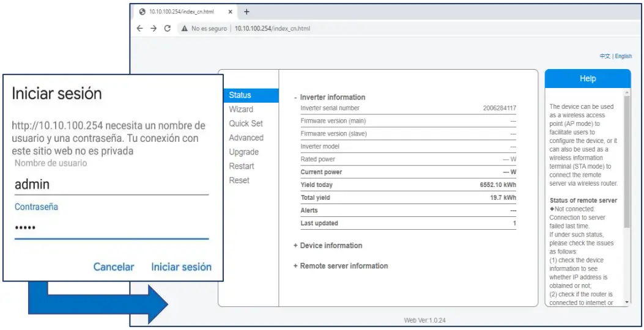Click 'Status of remote server' help heading

pyautogui.click(x=583, y=200)
